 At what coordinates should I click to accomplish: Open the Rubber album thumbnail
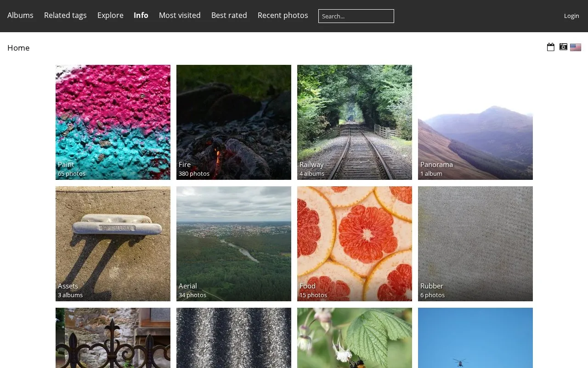pyautogui.click(x=475, y=244)
